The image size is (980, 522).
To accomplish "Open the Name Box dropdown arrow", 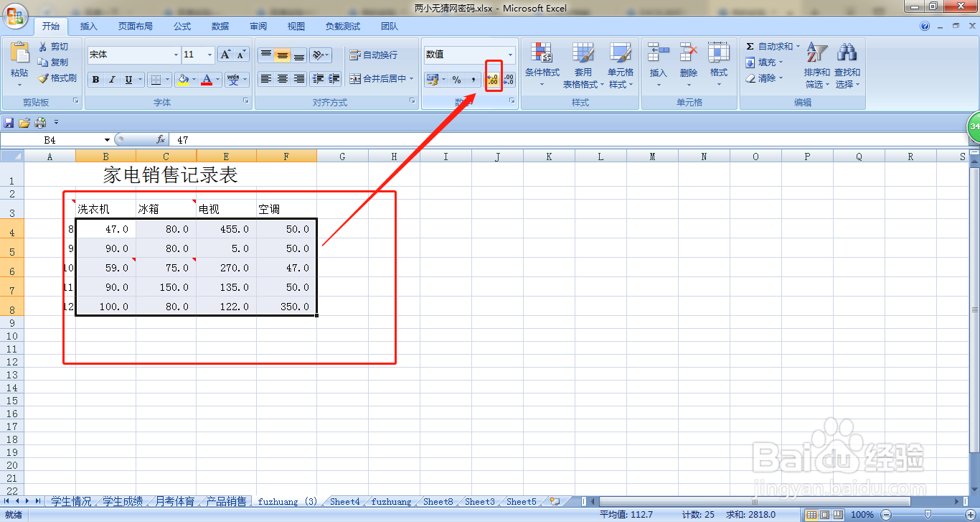I will point(108,140).
